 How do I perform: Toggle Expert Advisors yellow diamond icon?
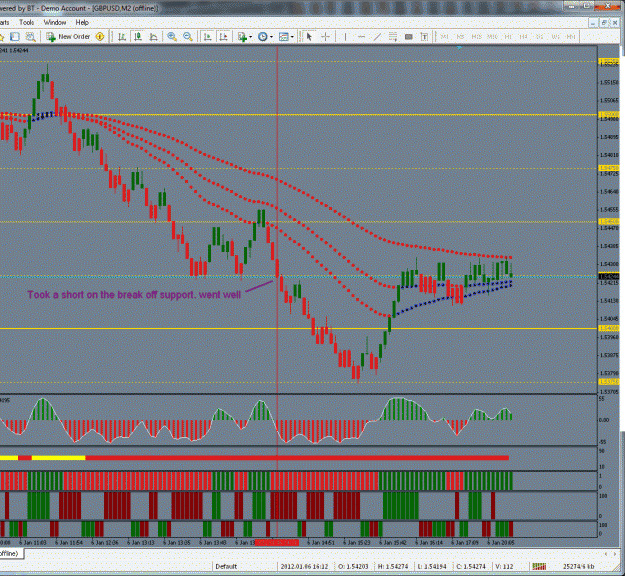[100, 37]
